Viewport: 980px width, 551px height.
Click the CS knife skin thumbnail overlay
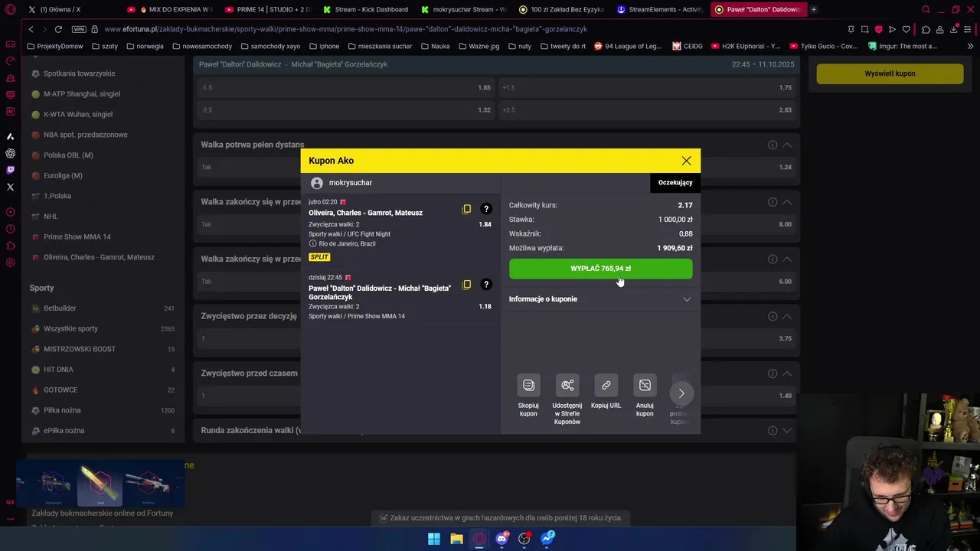[x=100, y=485]
